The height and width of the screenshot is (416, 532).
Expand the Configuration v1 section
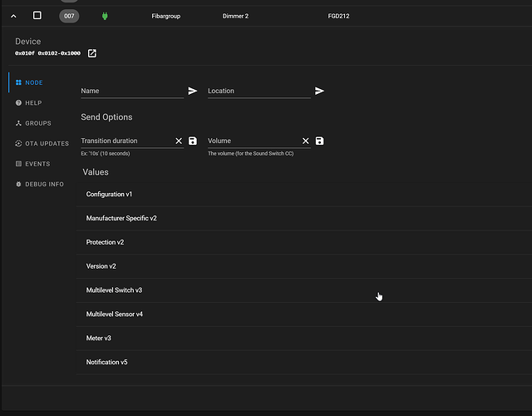pos(109,194)
